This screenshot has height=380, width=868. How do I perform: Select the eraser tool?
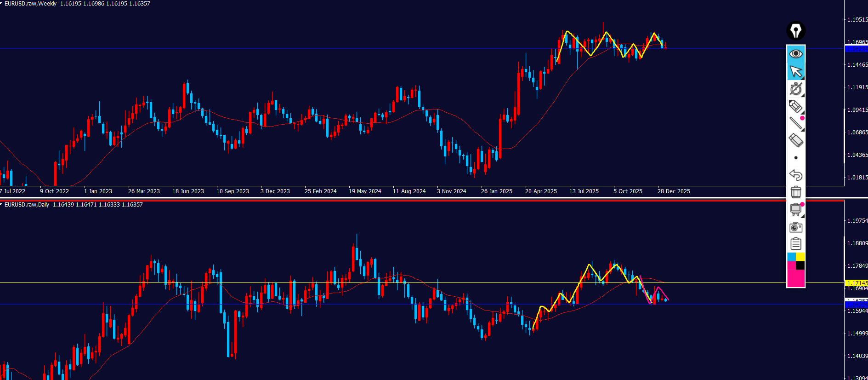pos(795,140)
